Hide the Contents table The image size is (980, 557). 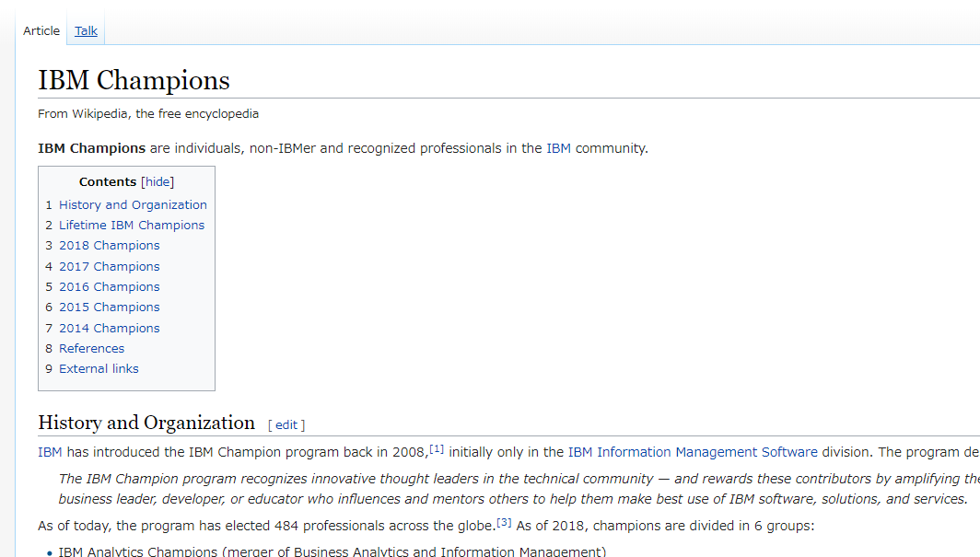click(x=157, y=182)
